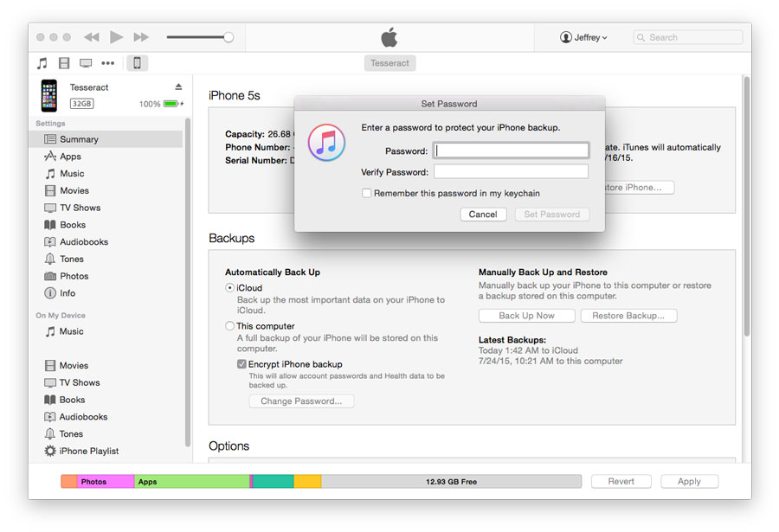Open the Jeffrey account dropdown
The image size is (779, 532).
pos(583,37)
